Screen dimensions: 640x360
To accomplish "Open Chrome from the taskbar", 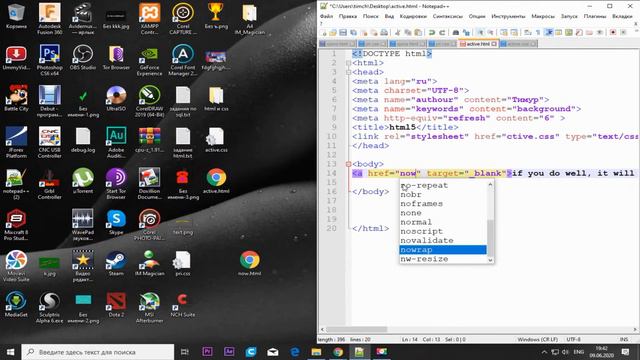I will click(x=338, y=352).
